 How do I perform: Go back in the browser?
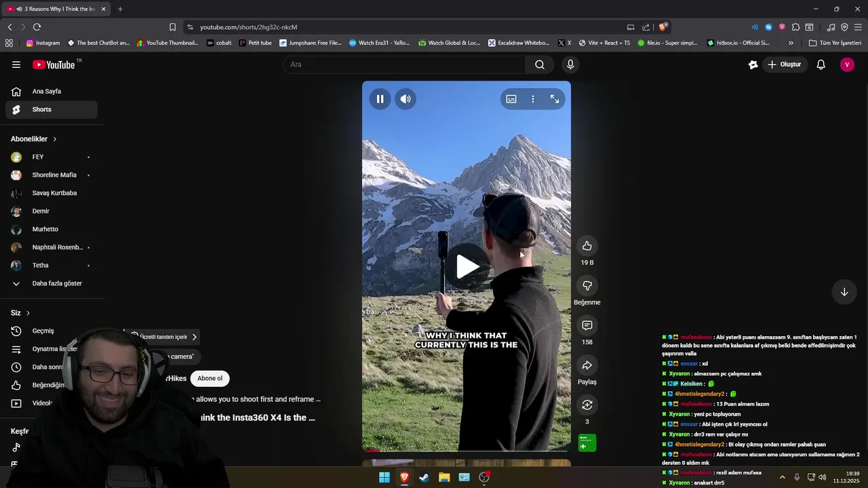(x=9, y=27)
